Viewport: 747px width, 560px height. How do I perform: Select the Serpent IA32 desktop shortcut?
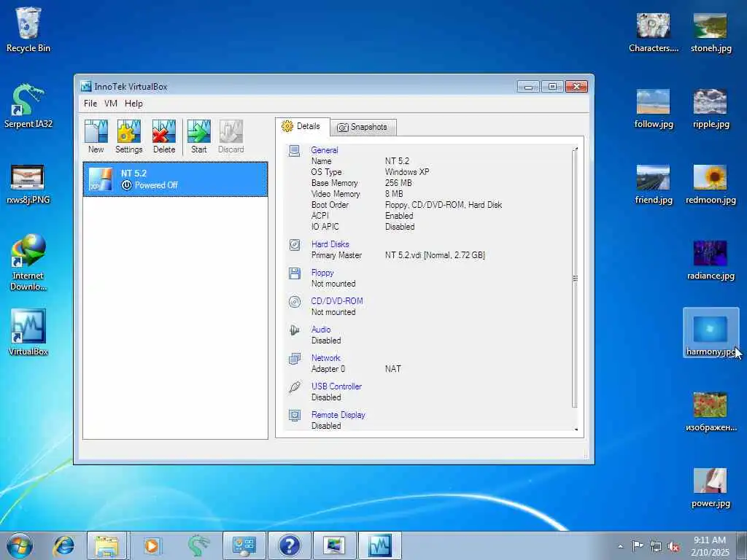(28, 106)
